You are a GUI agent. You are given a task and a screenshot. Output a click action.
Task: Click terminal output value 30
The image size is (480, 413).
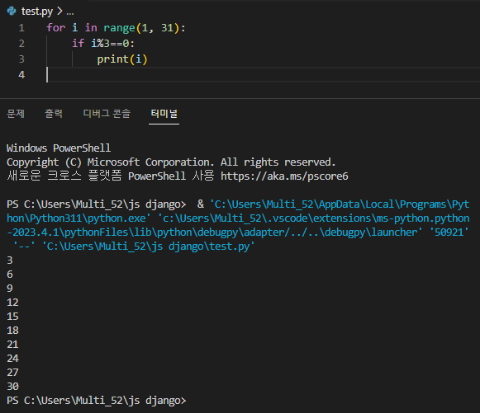pos(13,386)
